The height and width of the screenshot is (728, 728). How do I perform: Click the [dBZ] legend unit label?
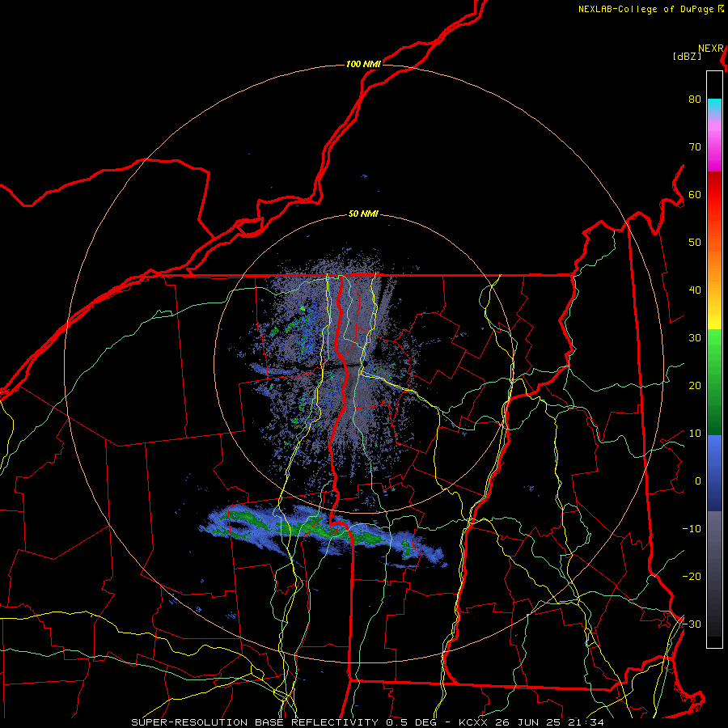(x=687, y=57)
